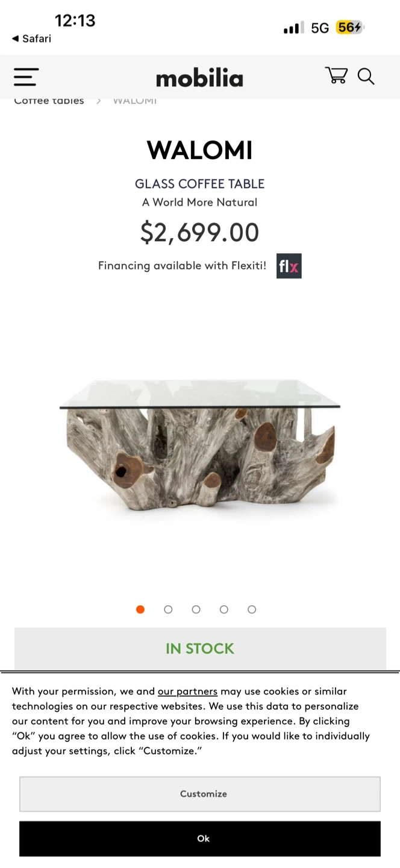Tap the Financing available with Flexiti text
This screenshot has width=400, height=868.
182,266
